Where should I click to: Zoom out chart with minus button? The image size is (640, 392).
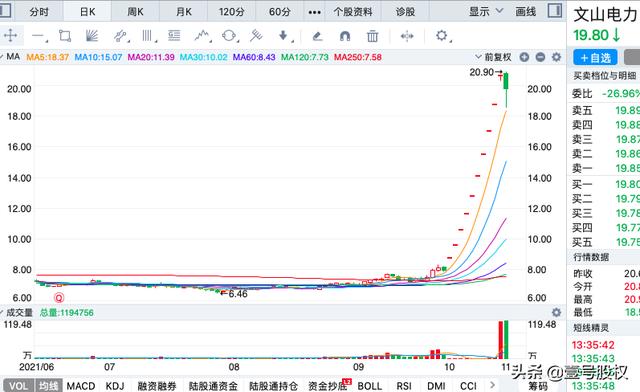540,57
